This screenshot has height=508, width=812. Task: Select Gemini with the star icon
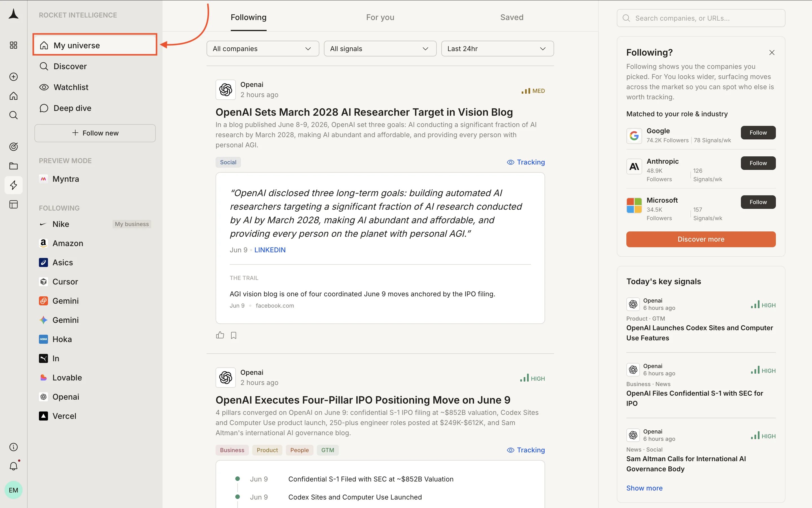[95, 320]
